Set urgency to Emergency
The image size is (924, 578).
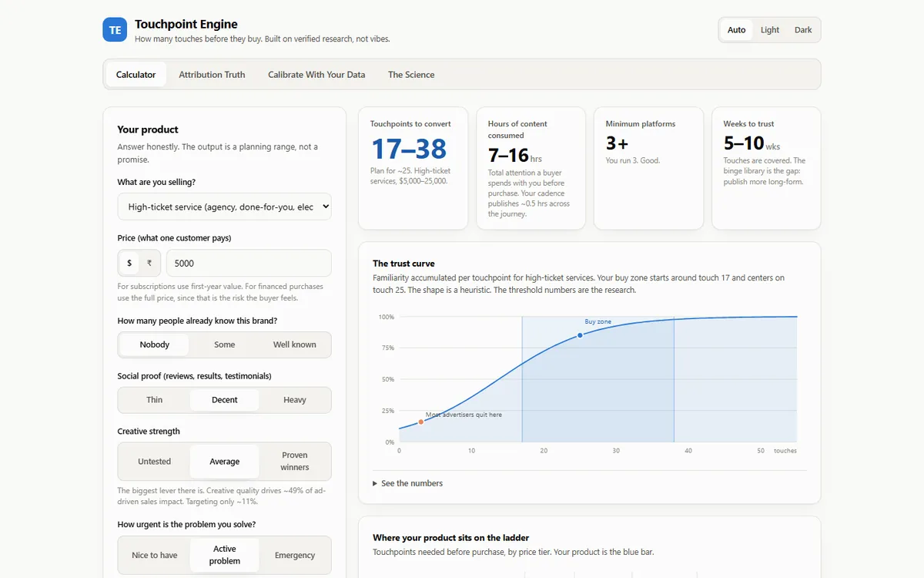295,556
